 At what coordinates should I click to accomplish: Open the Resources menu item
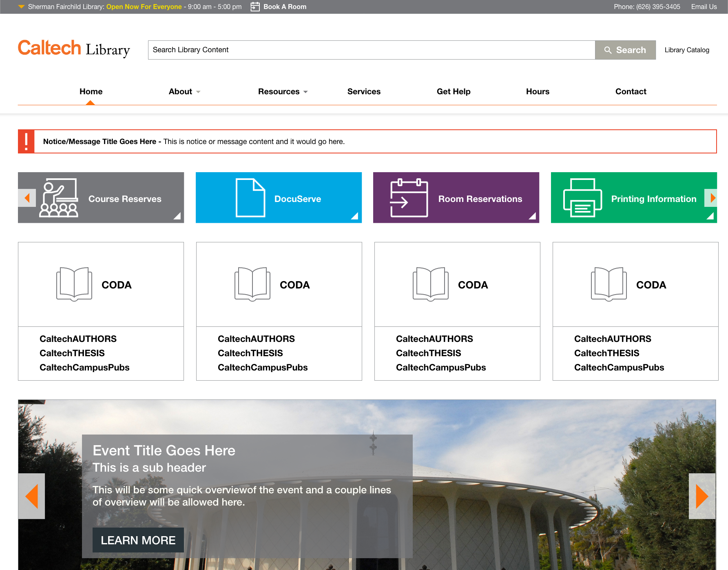pyautogui.click(x=279, y=91)
